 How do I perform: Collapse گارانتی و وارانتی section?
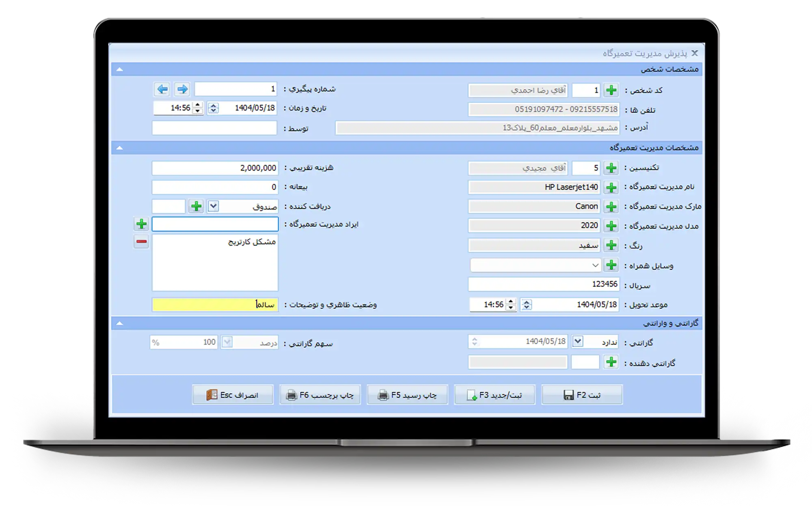click(x=119, y=323)
